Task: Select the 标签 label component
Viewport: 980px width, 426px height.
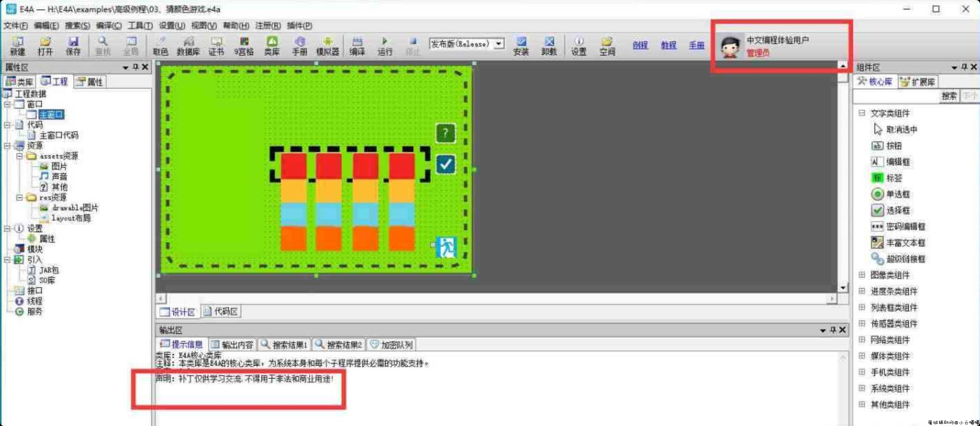Action: (886, 178)
